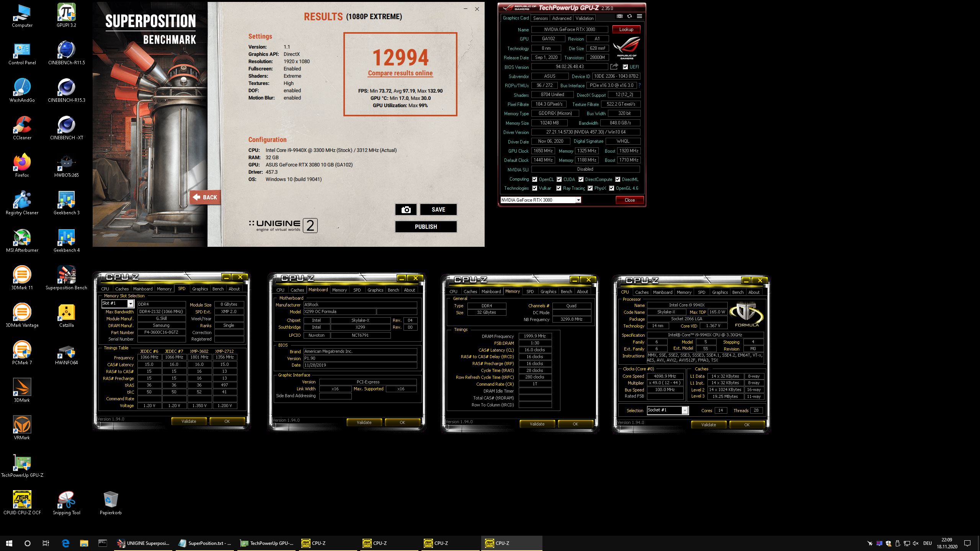
Task: Click GPU-Z BIOS share/export icon
Action: (614, 67)
